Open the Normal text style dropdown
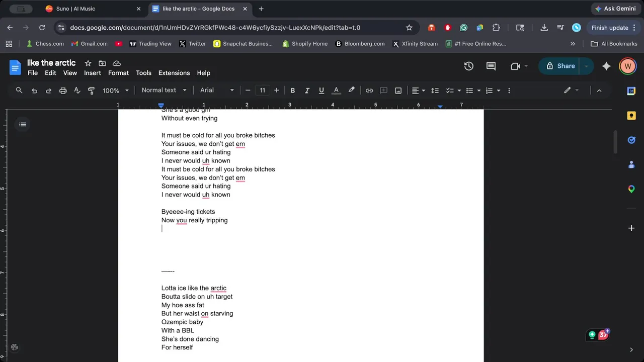 pyautogui.click(x=164, y=90)
